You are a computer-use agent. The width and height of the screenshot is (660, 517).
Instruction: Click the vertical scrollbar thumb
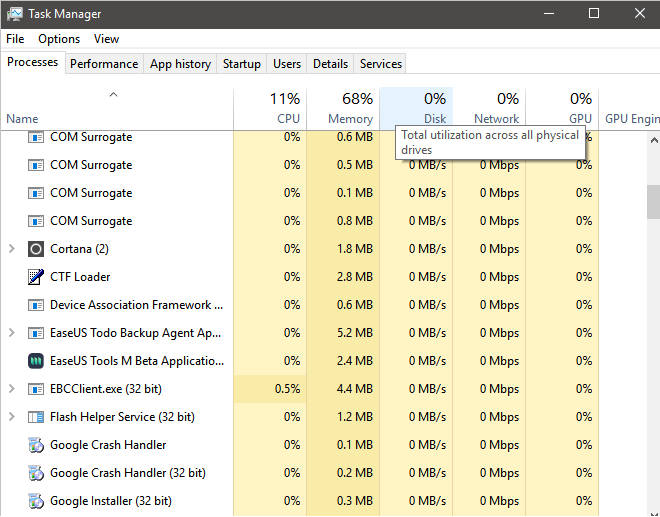[x=653, y=202]
